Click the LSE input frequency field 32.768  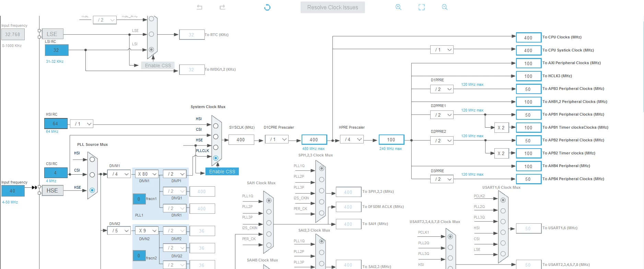coord(13,34)
